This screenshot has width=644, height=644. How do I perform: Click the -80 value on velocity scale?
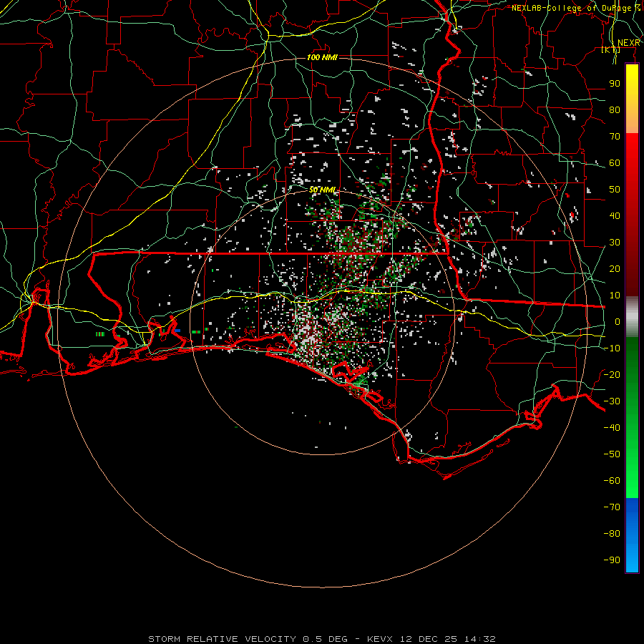tap(612, 534)
